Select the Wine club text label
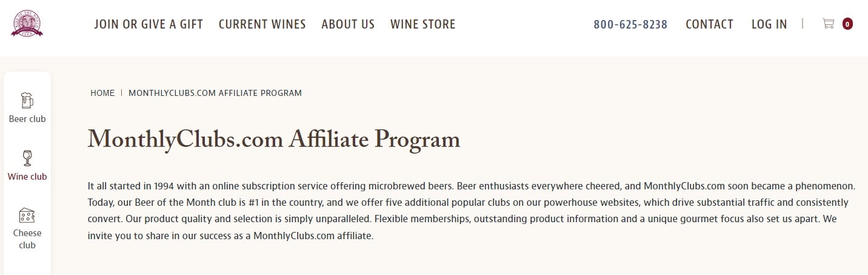Screen dimensions: 868x275 click(x=27, y=177)
